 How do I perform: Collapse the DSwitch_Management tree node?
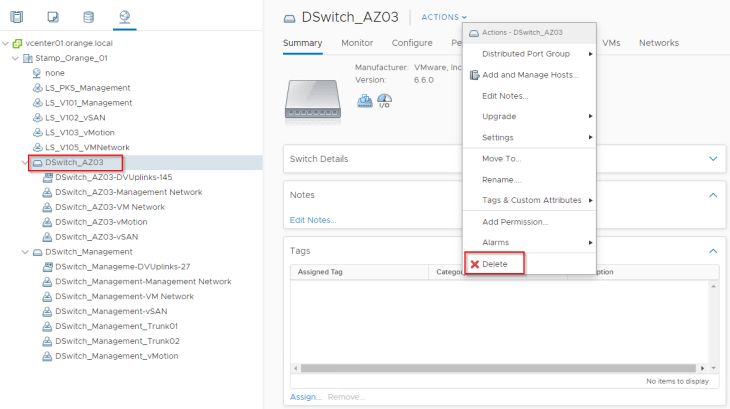point(25,253)
